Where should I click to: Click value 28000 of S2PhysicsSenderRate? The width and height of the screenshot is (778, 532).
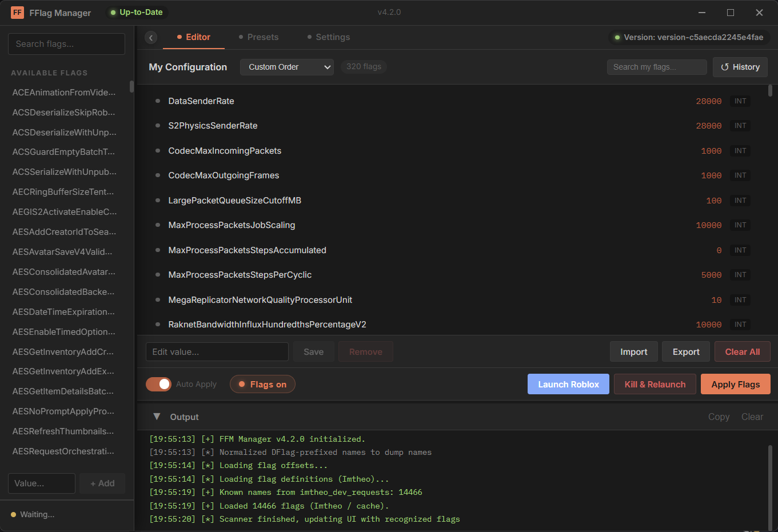click(709, 126)
